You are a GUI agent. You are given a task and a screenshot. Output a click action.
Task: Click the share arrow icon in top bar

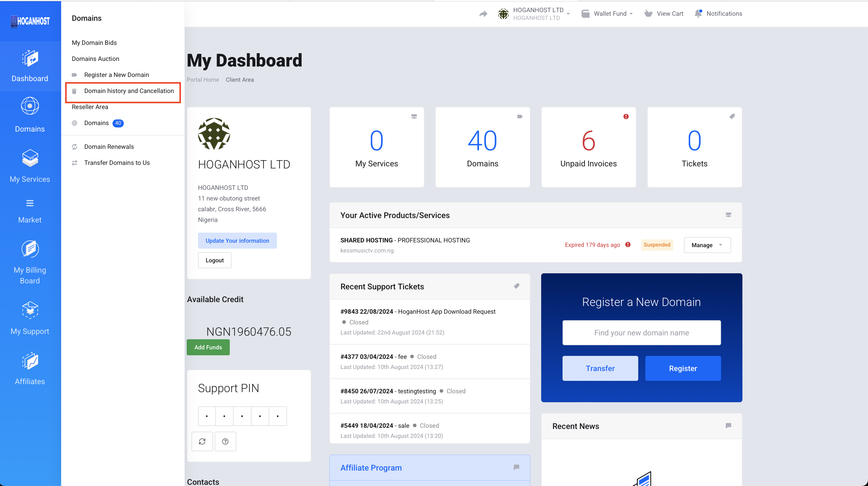(x=483, y=13)
